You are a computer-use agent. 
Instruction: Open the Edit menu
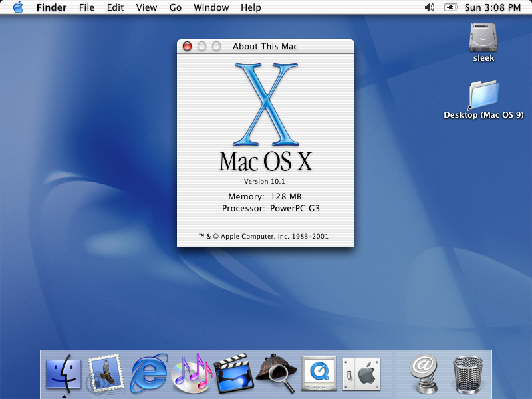tap(115, 7)
